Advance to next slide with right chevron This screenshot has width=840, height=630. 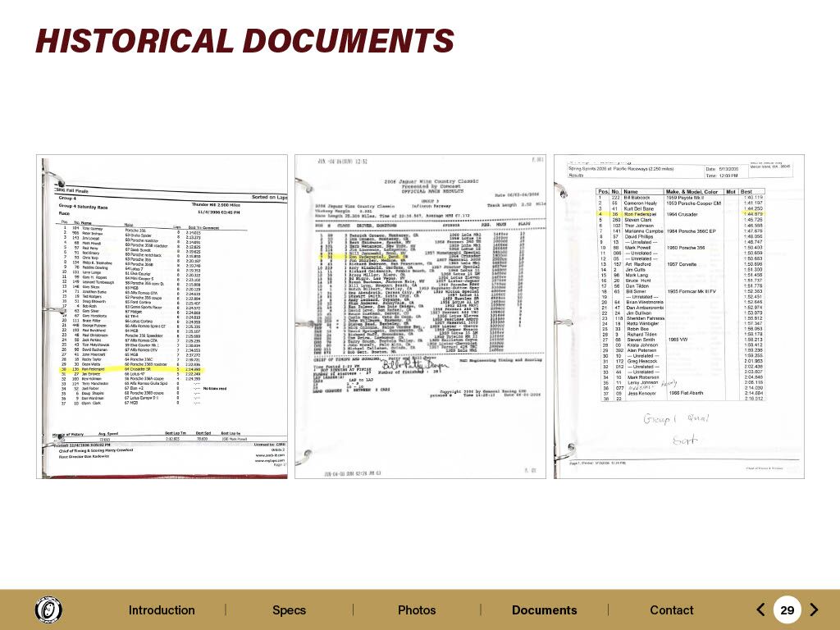coord(814,609)
